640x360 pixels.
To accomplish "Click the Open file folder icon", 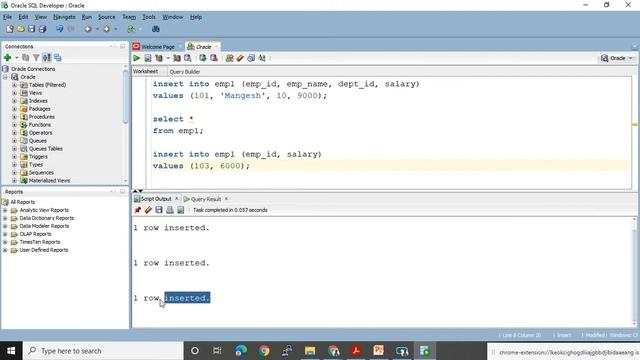I will (x=20, y=29).
